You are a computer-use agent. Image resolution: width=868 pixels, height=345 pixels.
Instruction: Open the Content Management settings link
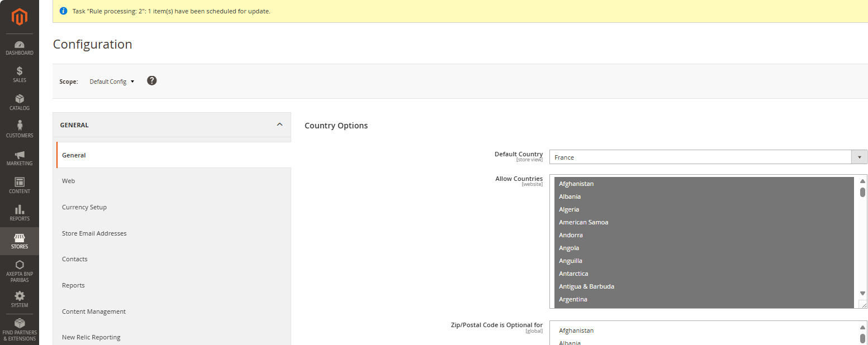(94, 312)
